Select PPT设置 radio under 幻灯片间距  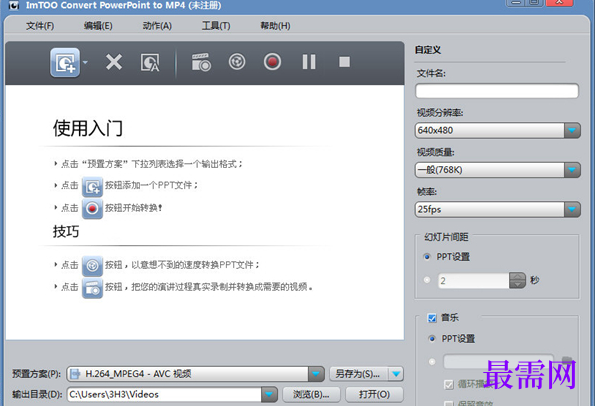pyautogui.click(x=427, y=257)
